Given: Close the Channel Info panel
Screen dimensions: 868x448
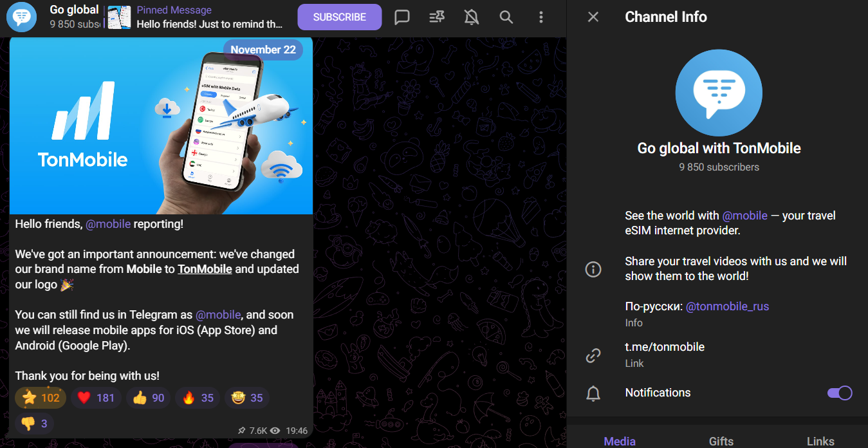Looking at the screenshot, I should coord(593,17).
